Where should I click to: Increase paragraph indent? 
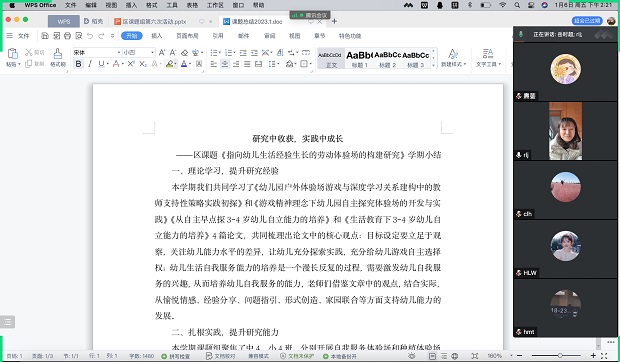[254, 52]
